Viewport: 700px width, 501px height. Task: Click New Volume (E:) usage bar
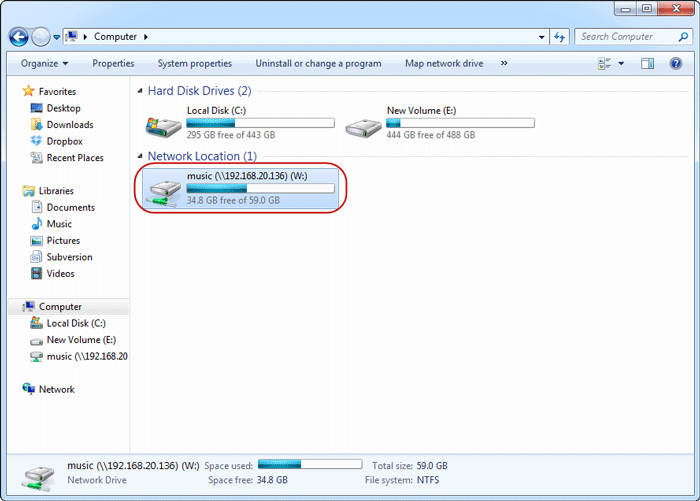460,123
